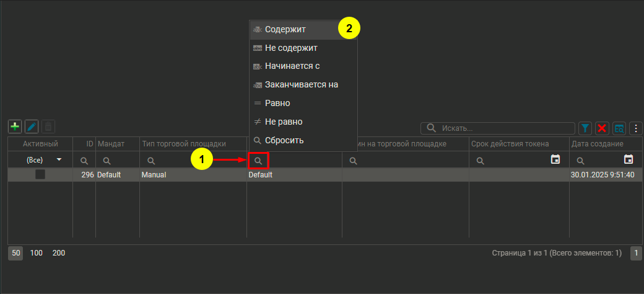This screenshot has height=294, width=644.
Task: Click the blue funnel filter icon
Action: coord(585,128)
